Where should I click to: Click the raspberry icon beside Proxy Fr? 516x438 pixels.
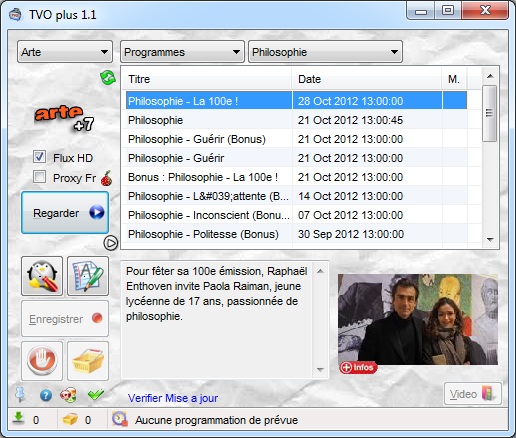click(106, 178)
